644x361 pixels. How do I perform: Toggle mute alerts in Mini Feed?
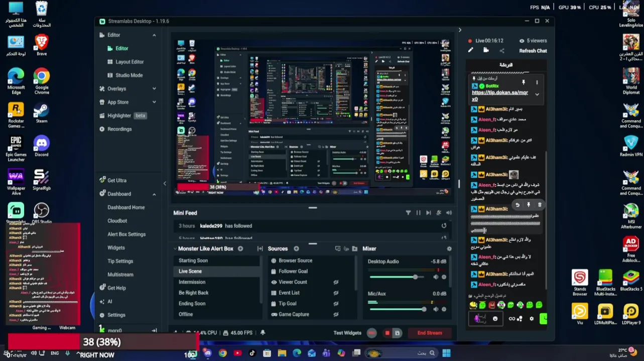pos(439,213)
